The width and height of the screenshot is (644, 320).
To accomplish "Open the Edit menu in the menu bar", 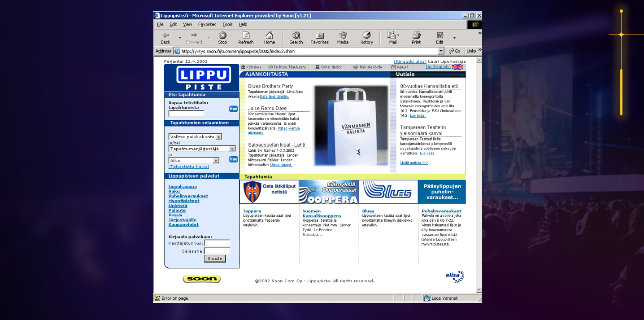I will 173,25.
